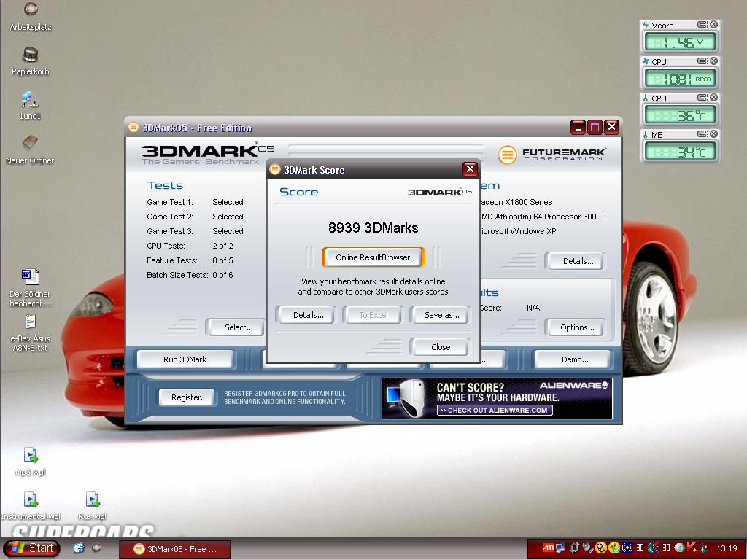
Task: Click the system clock showing 13:19
Action: (727, 548)
